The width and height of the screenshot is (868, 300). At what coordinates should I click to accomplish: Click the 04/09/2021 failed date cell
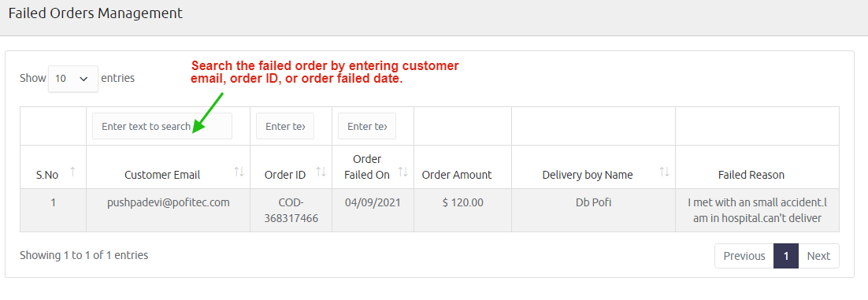pos(373,202)
